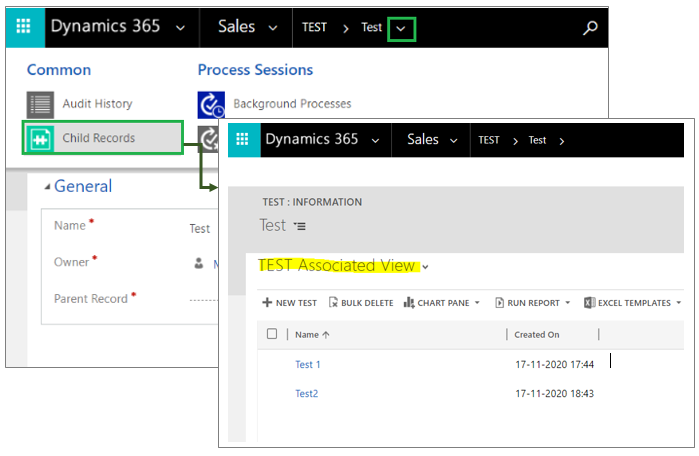Viewport: 699px width, 456px height.
Task: Expand Sales dropdown chevron in back window
Action: (272, 28)
